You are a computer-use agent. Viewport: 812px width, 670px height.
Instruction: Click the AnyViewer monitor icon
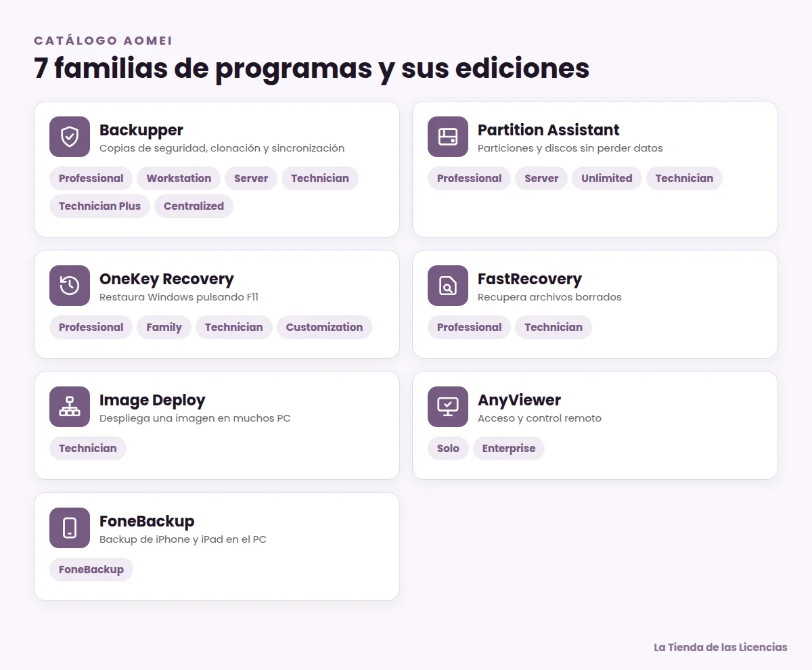pos(448,407)
